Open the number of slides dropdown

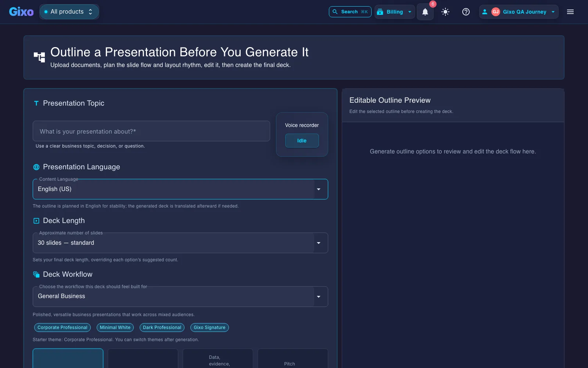pyautogui.click(x=180, y=243)
